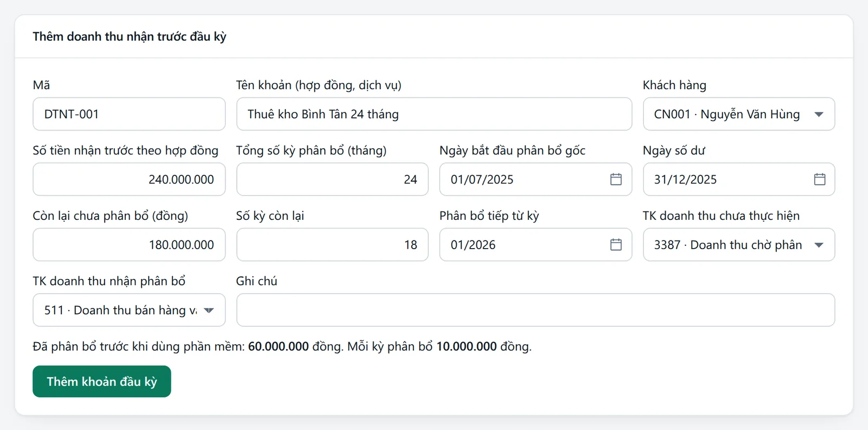Screen dimensions: 868x430
Task: Click the TK doanh thu chưa thực hiện label
Action: tap(721, 216)
